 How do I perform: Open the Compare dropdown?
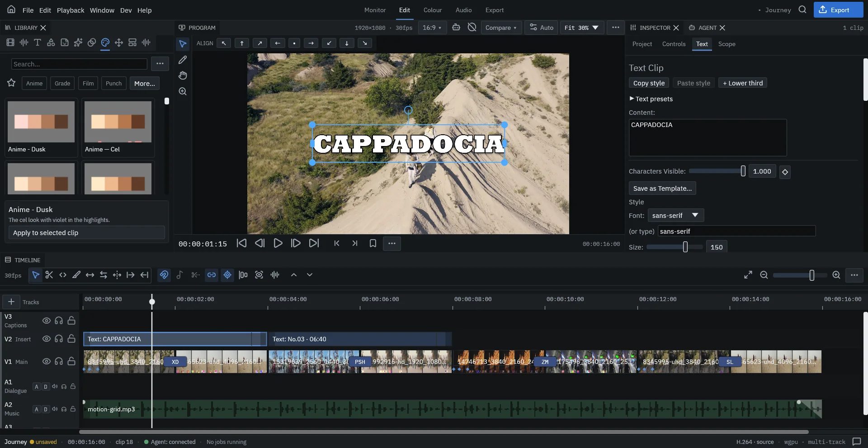[501, 28]
